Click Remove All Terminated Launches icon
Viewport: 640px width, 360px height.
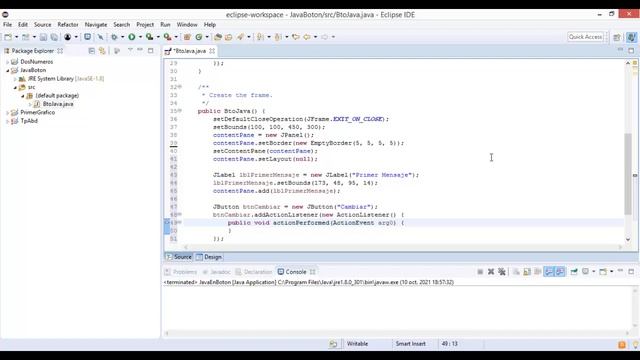(x=502, y=272)
